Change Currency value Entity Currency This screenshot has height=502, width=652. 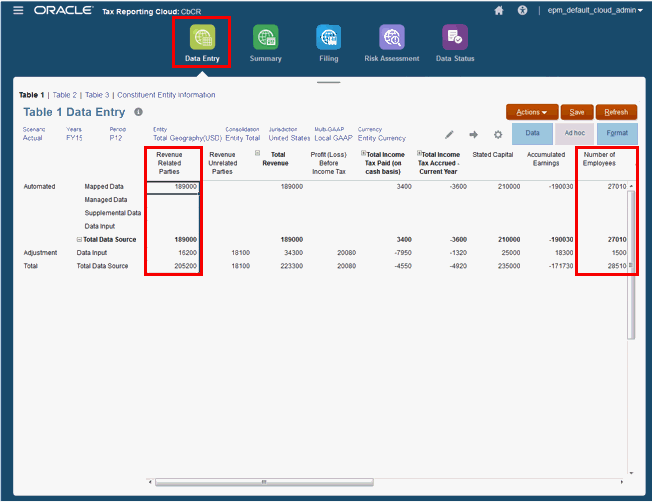click(x=382, y=138)
